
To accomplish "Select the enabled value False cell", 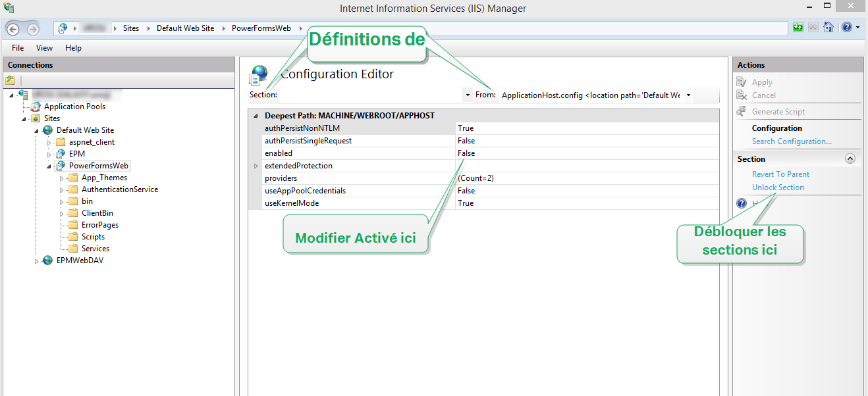I will 587,153.
